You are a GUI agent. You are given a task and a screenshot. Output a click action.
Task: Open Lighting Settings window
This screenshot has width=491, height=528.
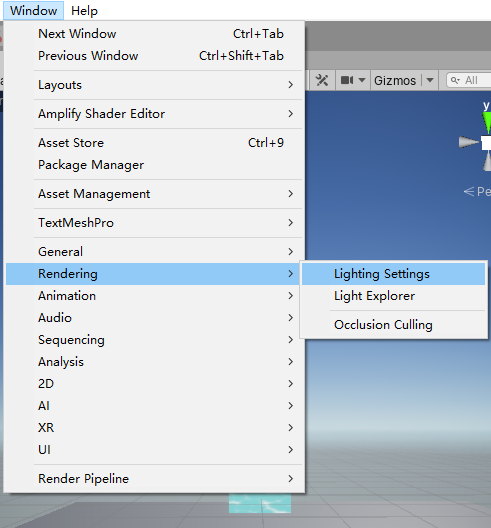[393, 274]
